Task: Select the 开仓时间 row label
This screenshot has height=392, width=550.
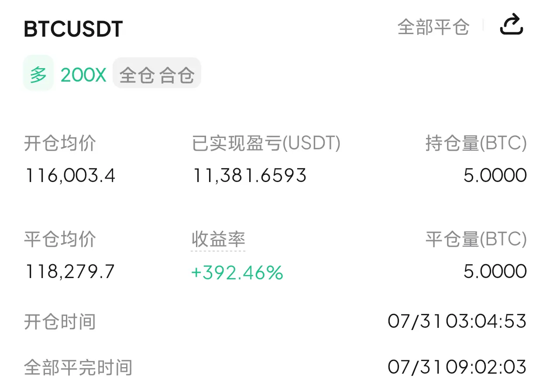Action: click(60, 322)
